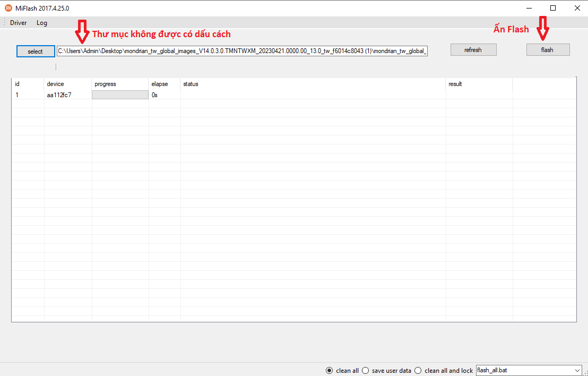Close the MiFlash window
Viewport: 588px width, 376px height.
point(577,8)
